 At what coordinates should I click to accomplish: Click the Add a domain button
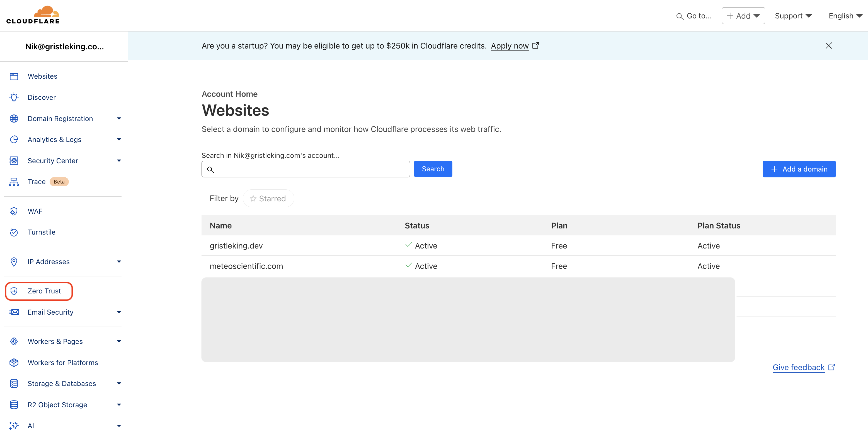point(799,169)
